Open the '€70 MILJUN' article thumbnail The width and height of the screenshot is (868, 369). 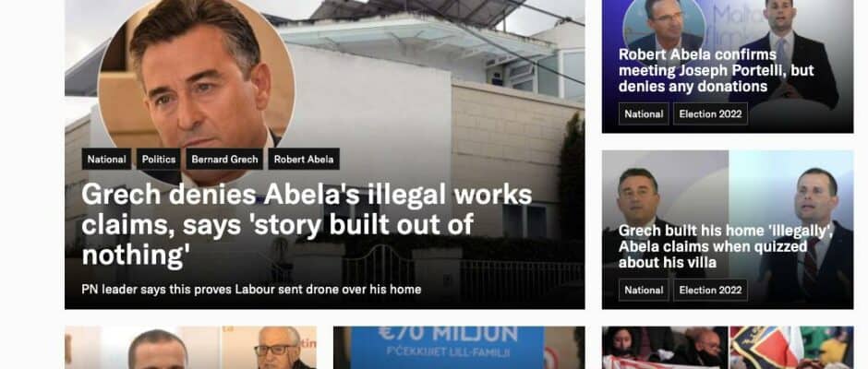458,348
